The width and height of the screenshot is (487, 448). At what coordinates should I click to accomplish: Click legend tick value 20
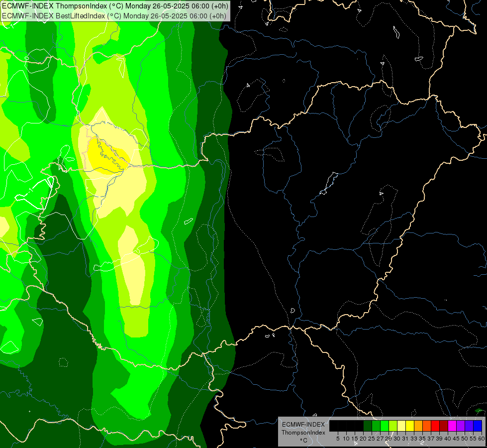[363, 439]
